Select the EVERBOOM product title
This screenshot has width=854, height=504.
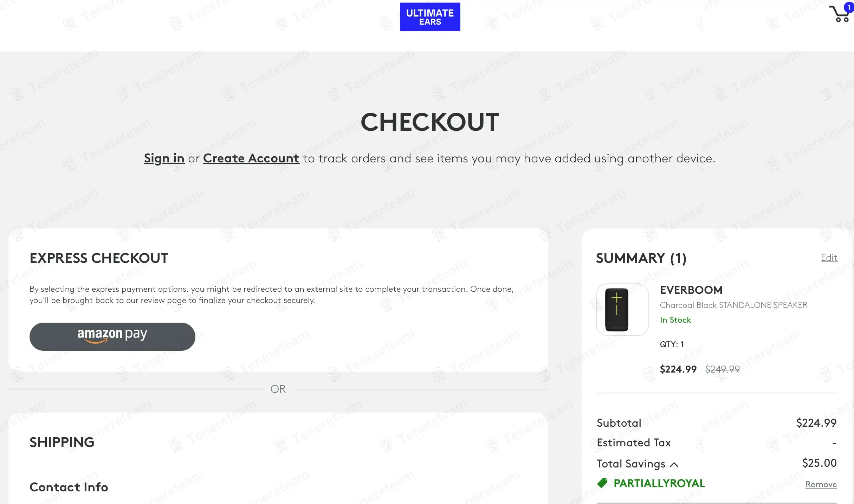pos(691,290)
